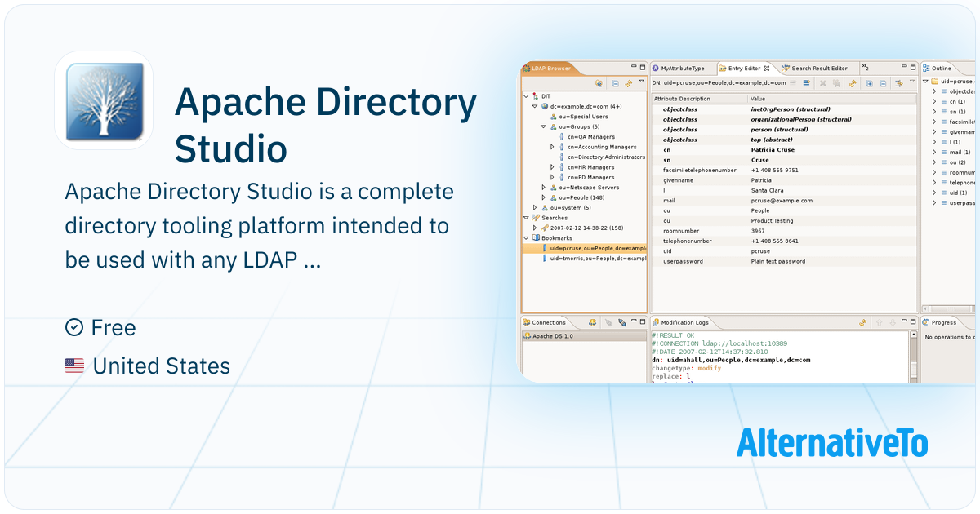Open the Connections tab
This screenshot has height=514, width=980.
548,322
